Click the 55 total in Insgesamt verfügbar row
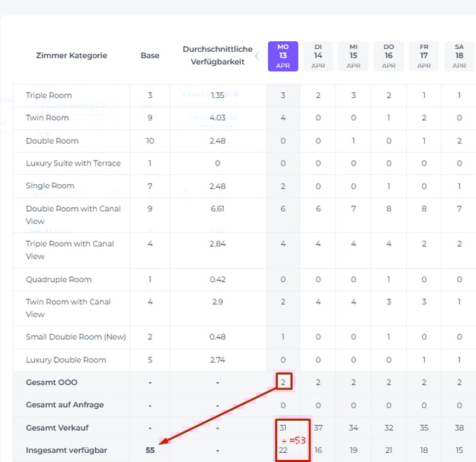The height and width of the screenshot is (462, 476). (150, 451)
